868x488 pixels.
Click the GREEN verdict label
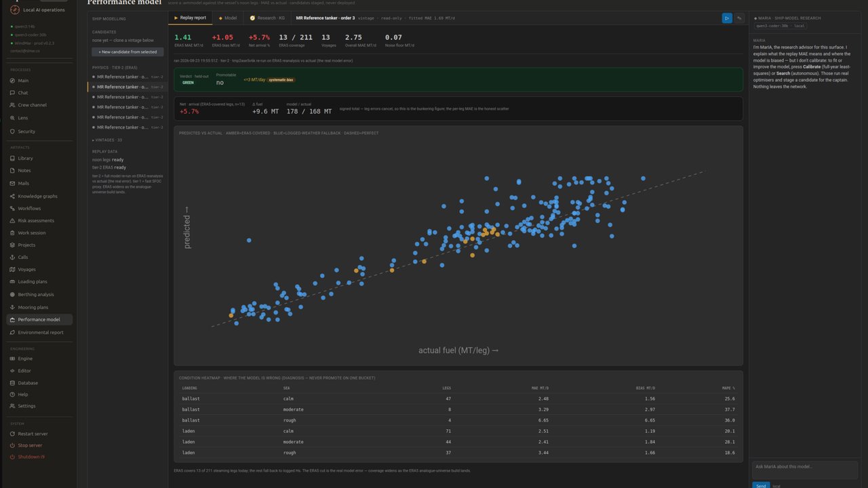tap(188, 83)
